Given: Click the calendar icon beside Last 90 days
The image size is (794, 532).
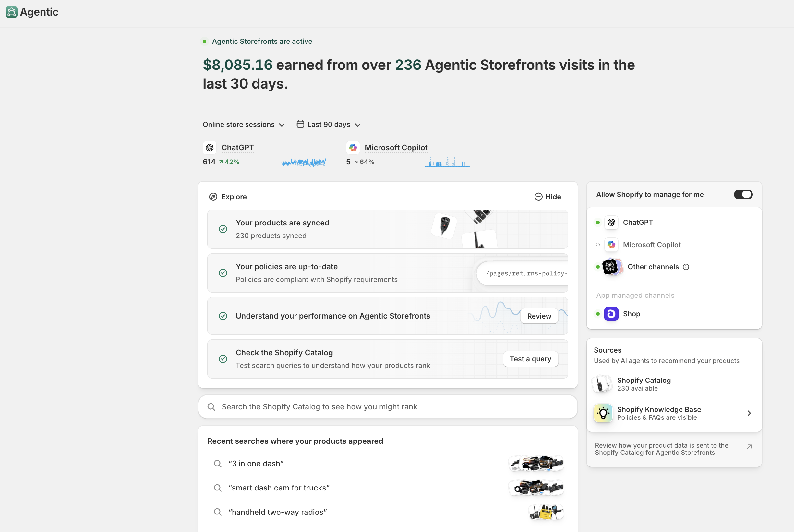Looking at the screenshot, I should pyautogui.click(x=300, y=124).
